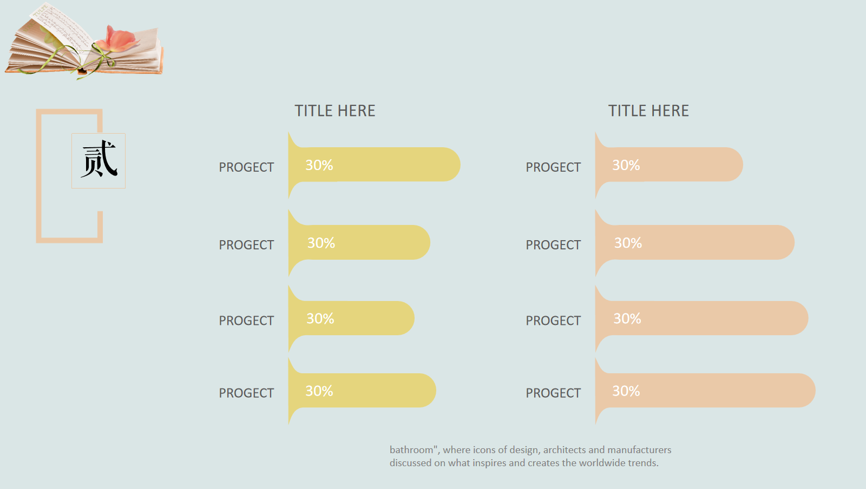Click the first peach 30% bar
This screenshot has height=489, width=866.
[x=669, y=165]
